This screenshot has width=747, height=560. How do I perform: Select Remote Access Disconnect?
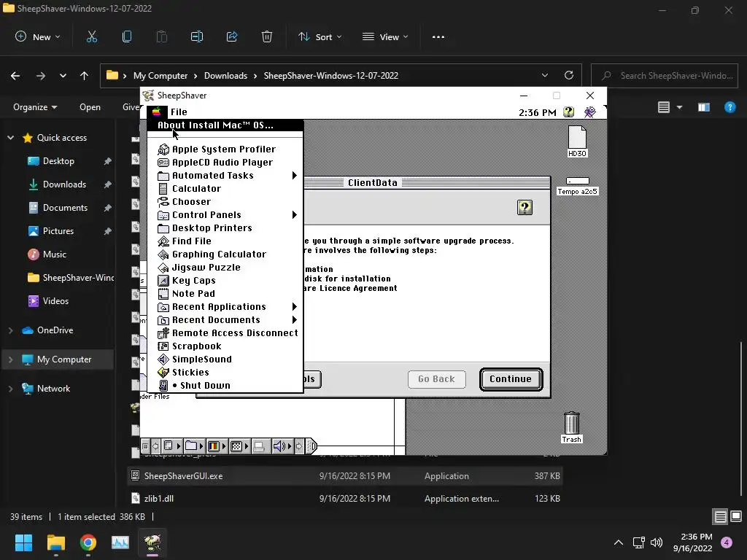click(225, 332)
